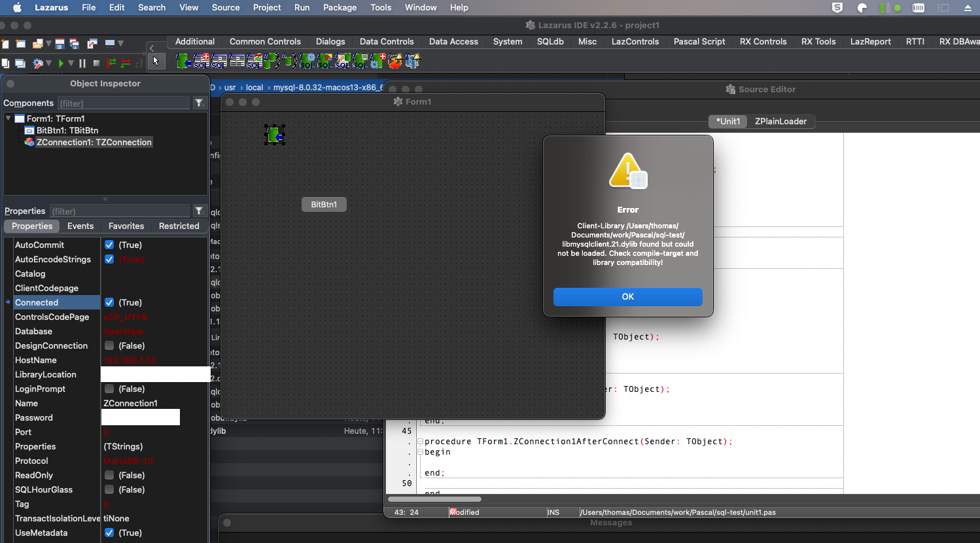Open the dropdown arrow beside the Open icon
The height and width of the screenshot is (543, 980).
coord(48,44)
